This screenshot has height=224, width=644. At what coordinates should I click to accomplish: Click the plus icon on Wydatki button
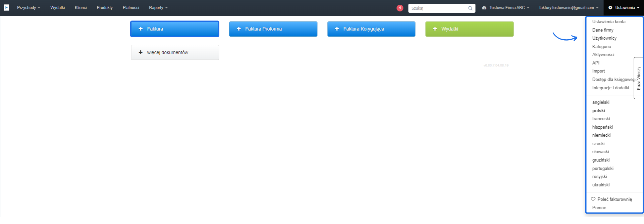pos(435,29)
